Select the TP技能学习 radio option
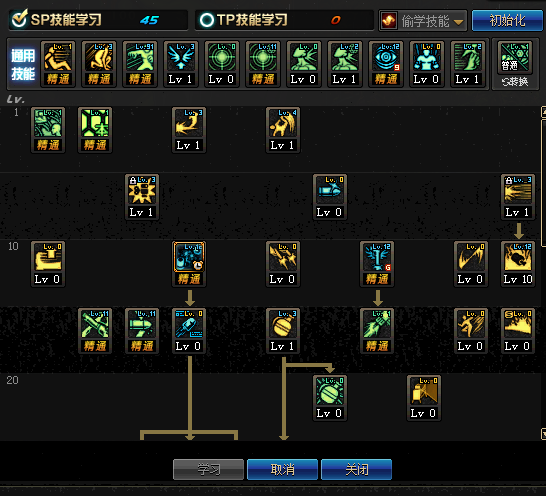546x496 pixels. (x=206, y=20)
